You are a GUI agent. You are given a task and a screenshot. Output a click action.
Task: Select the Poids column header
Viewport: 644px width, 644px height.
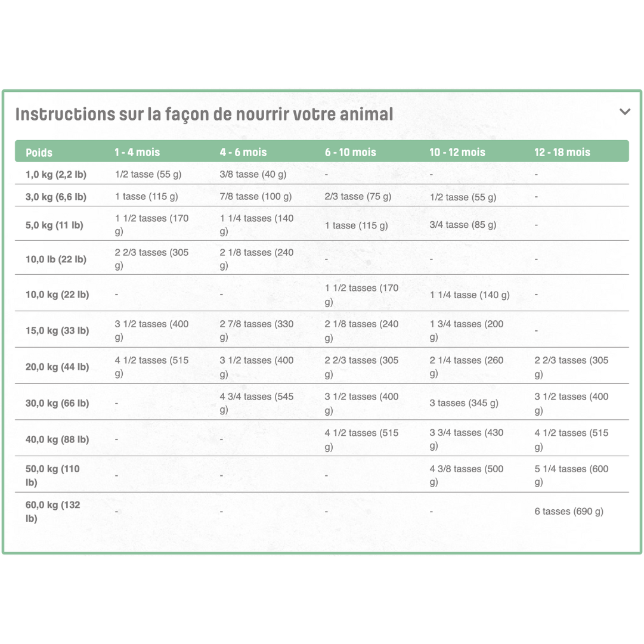click(x=39, y=153)
